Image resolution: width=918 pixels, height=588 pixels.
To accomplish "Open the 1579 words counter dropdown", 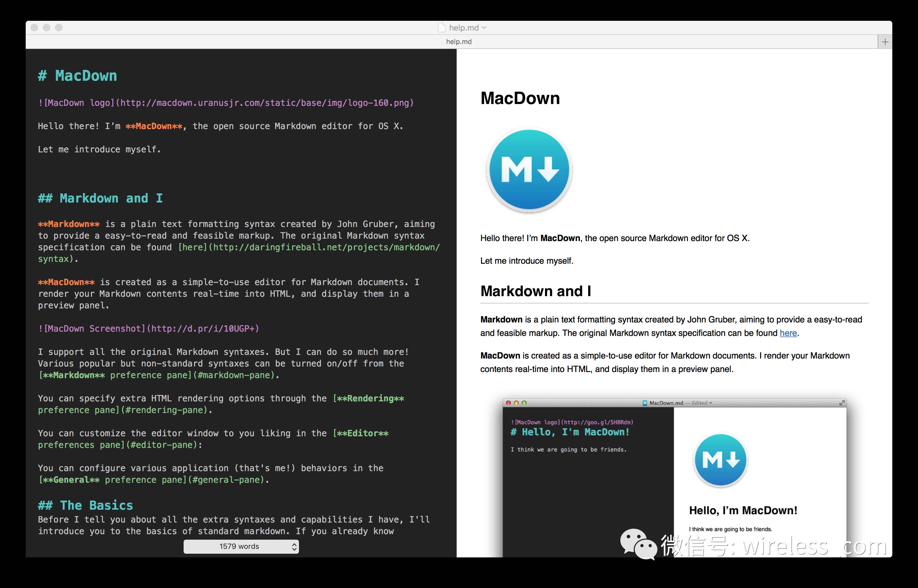I will pyautogui.click(x=239, y=546).
